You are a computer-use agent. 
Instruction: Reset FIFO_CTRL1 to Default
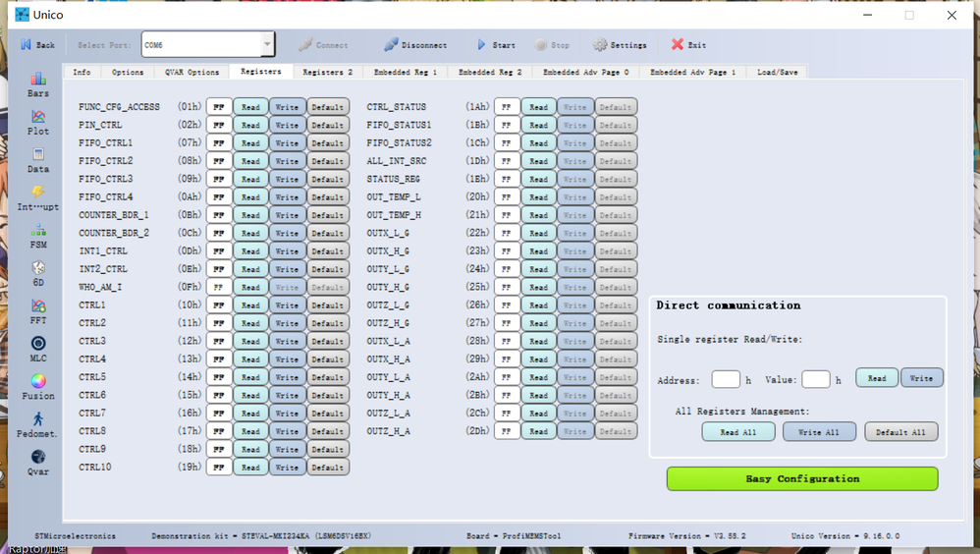coord(328,143)
